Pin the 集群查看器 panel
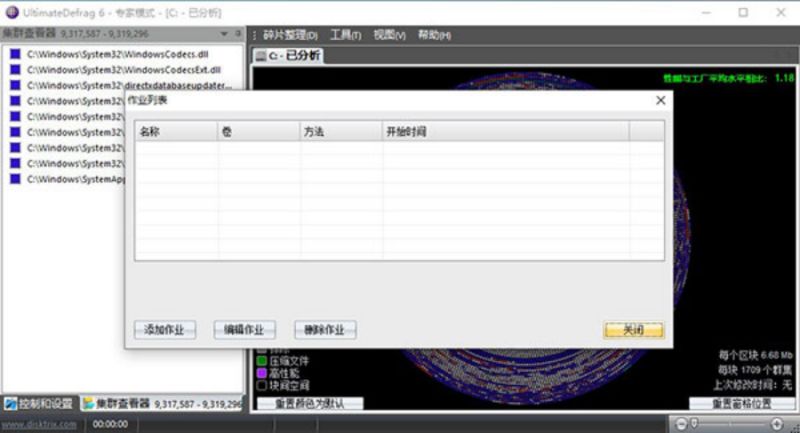The width and height of the screenshot is (800, 433). coord(238,34)
